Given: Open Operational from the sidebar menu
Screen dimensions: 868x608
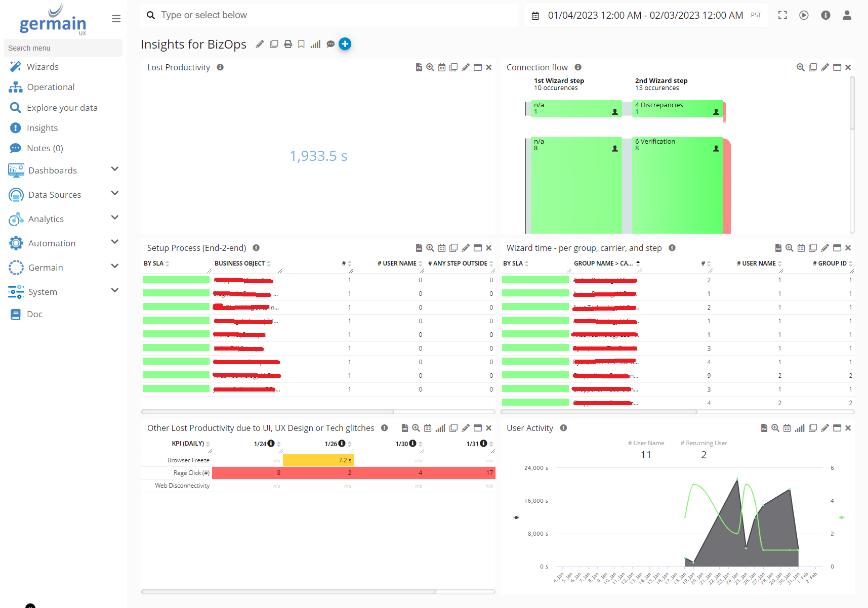Looking at the screenshot, I should [x=50, y=86].
